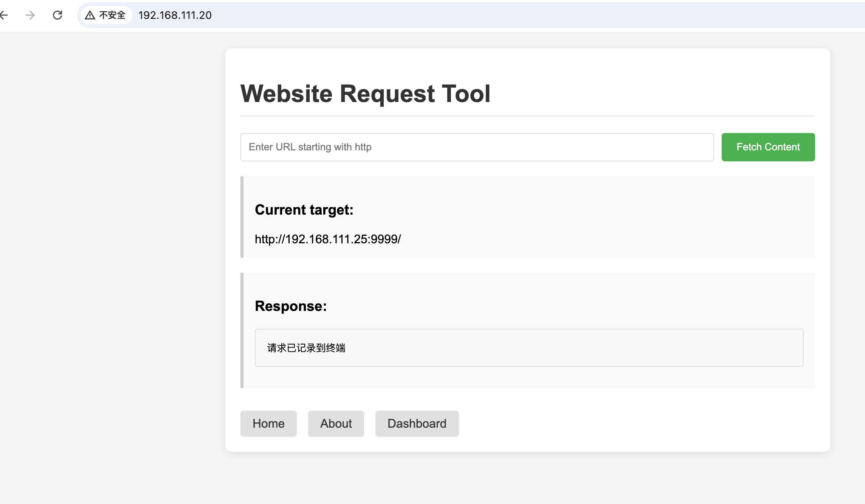
Task: Click the browser back arrow
Action: (x=4, y=15)
